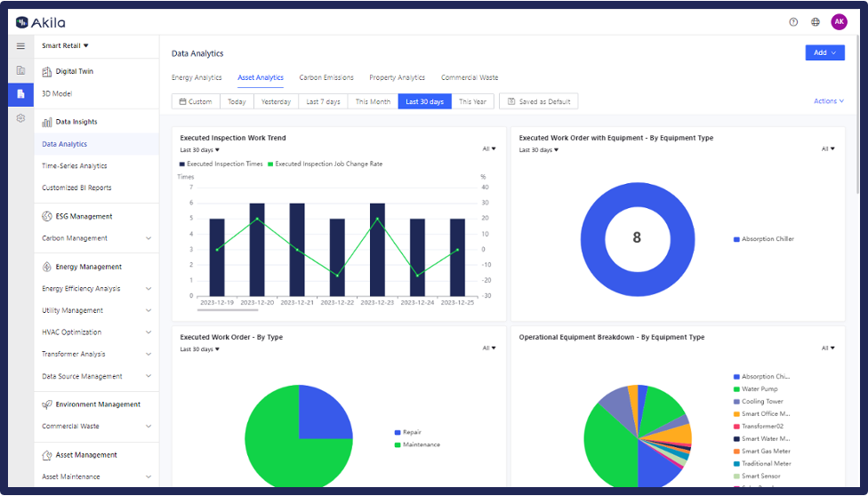Toggle Executed Inspection Times legend swatch
868x496 pixels.
182,164
